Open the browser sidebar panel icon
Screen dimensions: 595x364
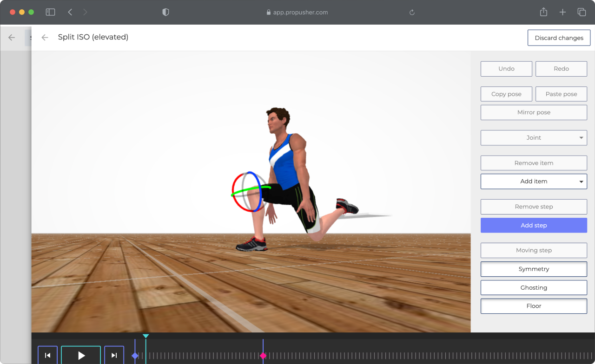tap(50, 13)
